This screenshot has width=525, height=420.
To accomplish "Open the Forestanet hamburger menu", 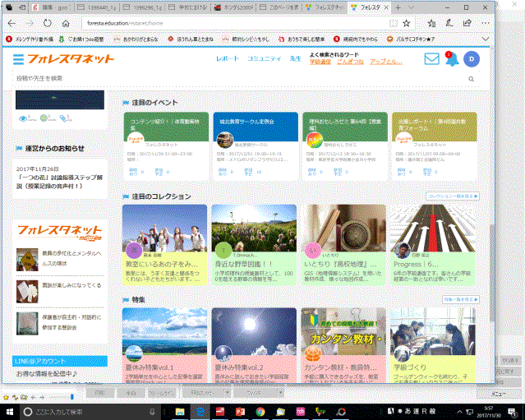I will pyautogui.click(x=18, y=59).
